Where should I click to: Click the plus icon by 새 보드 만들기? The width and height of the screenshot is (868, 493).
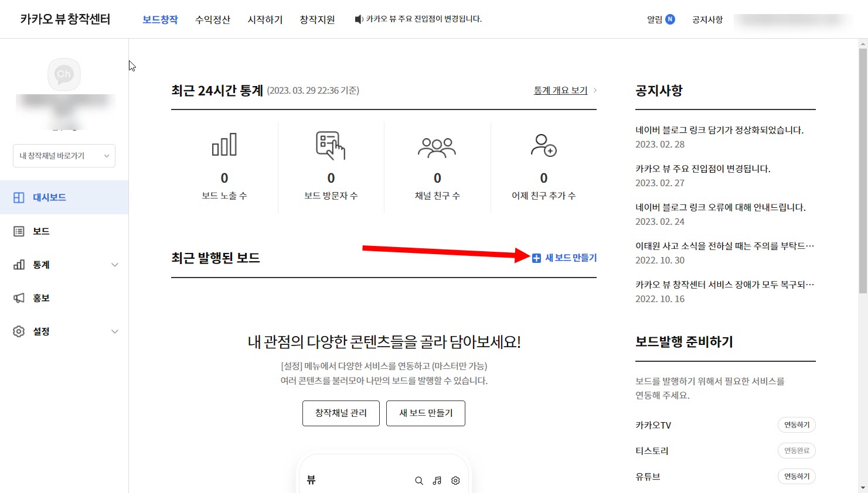pyautogui.click(x=536, y=258)
